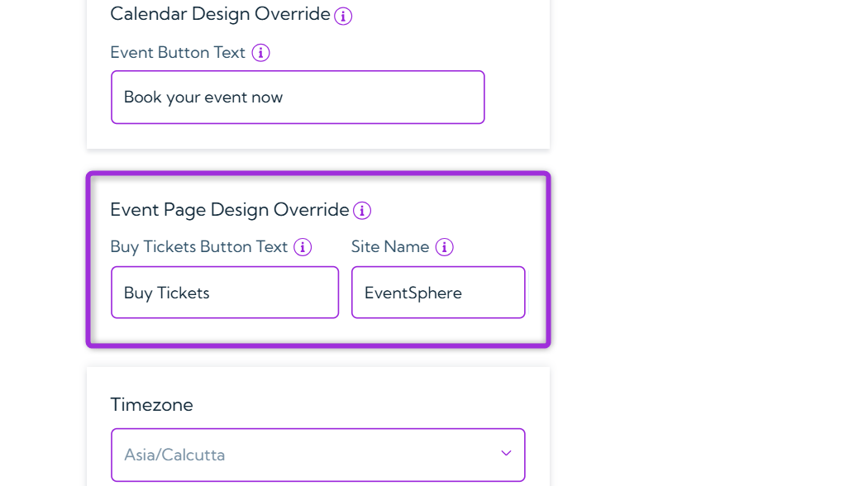Open the Calendar Design Override info tooltip

343,15
